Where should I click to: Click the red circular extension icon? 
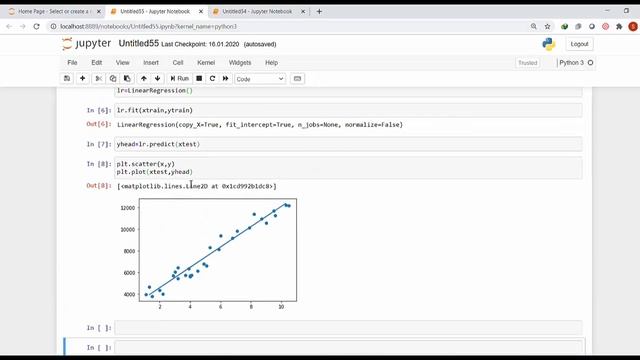click(606, 26)
